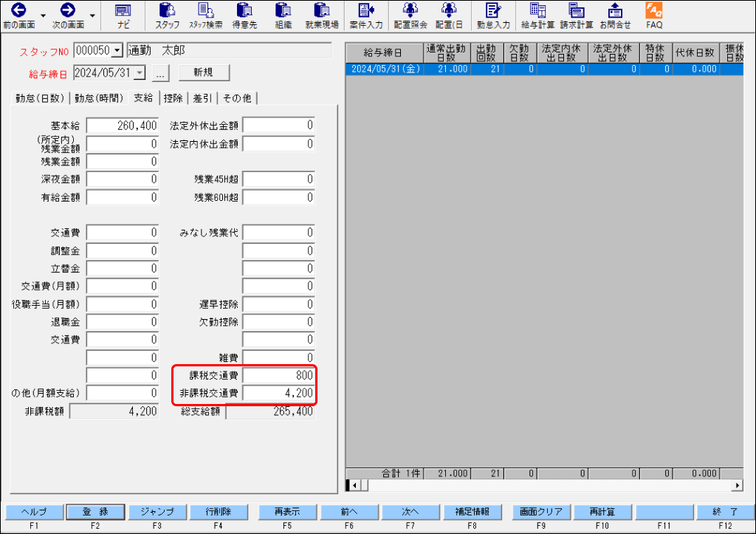Click the 調整金 input field
The height and width of the screenshot is (534, 756).
(123, 251)
